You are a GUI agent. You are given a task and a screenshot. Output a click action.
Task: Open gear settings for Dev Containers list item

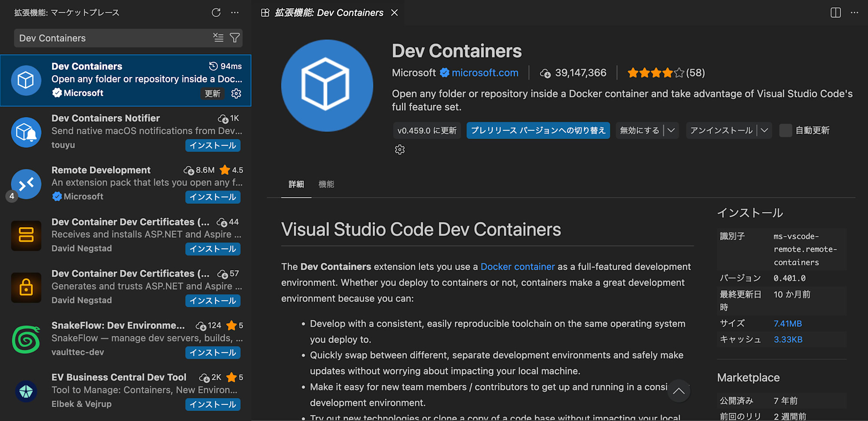tap(236, 93)
